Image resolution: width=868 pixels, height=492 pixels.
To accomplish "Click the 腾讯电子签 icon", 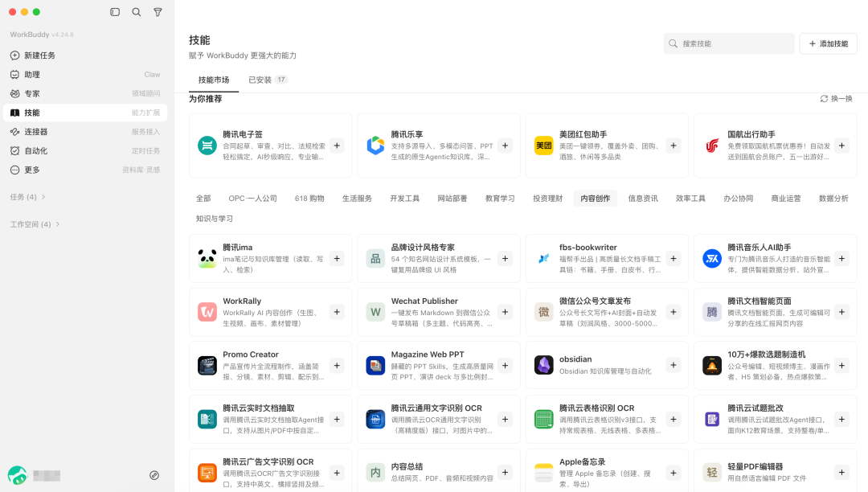I will [207, 146].
